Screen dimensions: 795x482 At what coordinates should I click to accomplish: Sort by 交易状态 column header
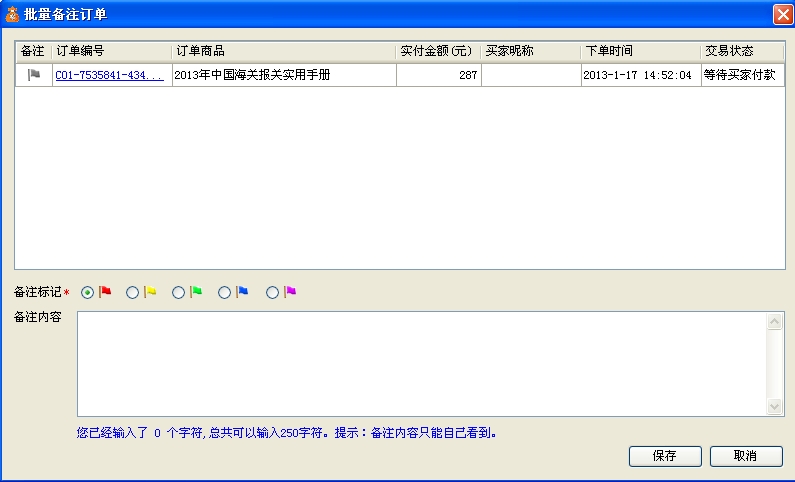click(x=743, y=51)
